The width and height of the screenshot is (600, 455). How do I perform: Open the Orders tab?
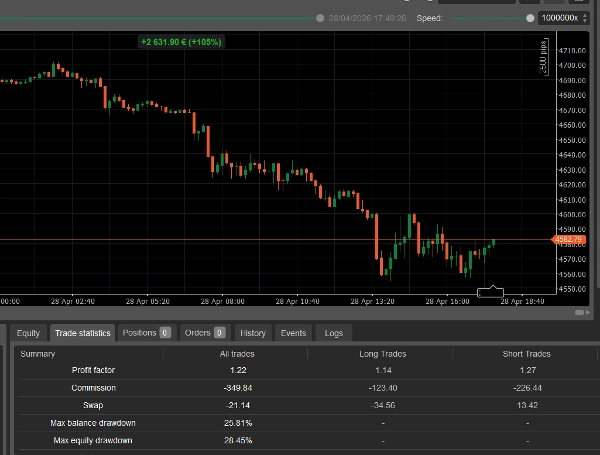(x=205, y=333)
